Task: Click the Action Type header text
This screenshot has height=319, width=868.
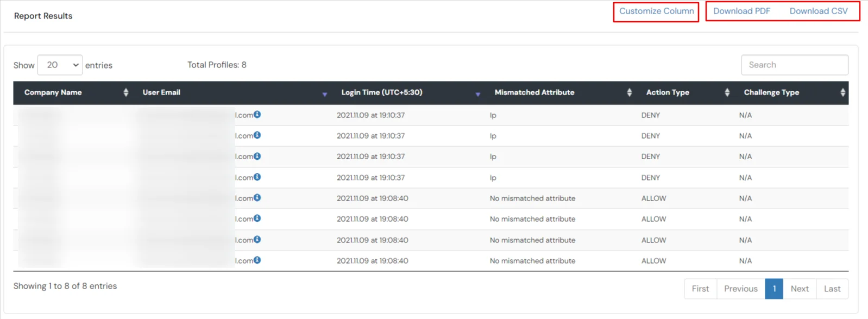Action: 668,92
